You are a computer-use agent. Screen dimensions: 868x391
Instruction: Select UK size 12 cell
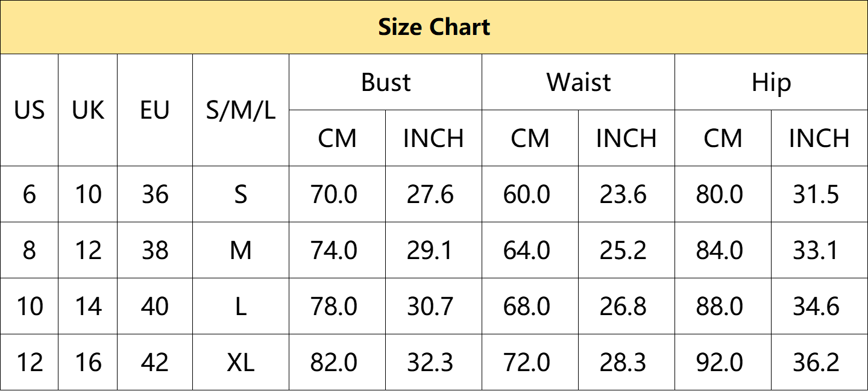(x=88, y=250)
